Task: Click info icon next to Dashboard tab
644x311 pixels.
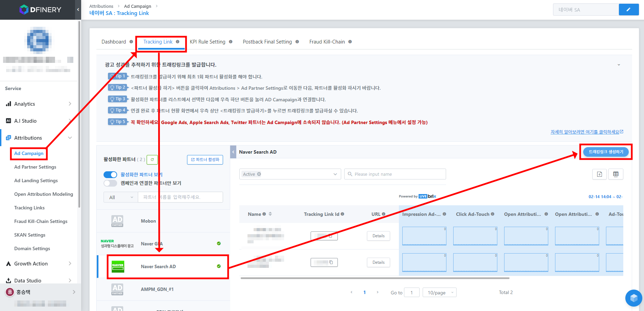Action: (131, 42)
